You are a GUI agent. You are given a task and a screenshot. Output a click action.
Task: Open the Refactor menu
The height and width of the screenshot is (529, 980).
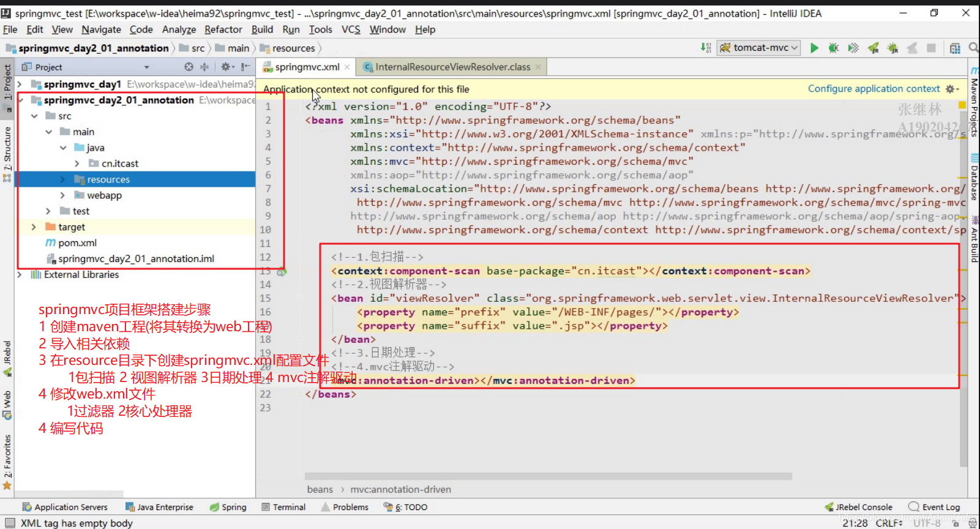coord(223,29)
